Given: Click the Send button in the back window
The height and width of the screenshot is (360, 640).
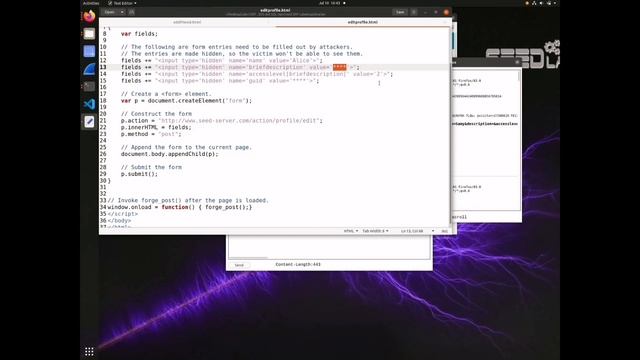Looking at the screenshot, I should [239, 265].
